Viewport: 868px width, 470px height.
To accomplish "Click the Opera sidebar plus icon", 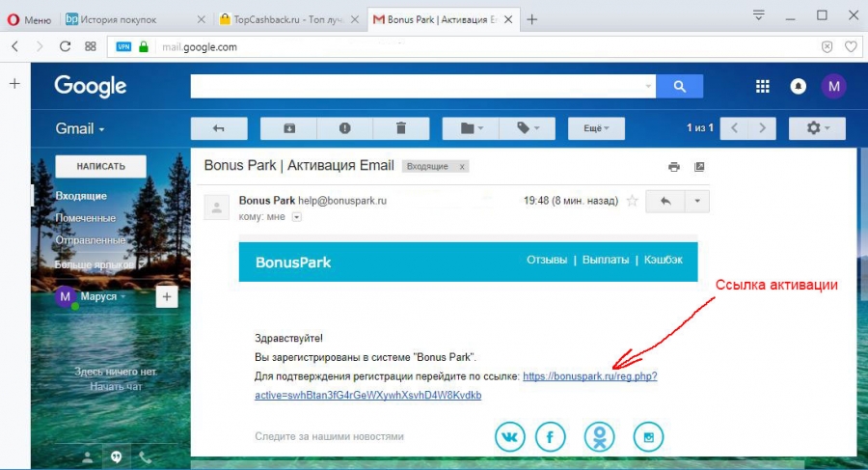I will [14, 84].
